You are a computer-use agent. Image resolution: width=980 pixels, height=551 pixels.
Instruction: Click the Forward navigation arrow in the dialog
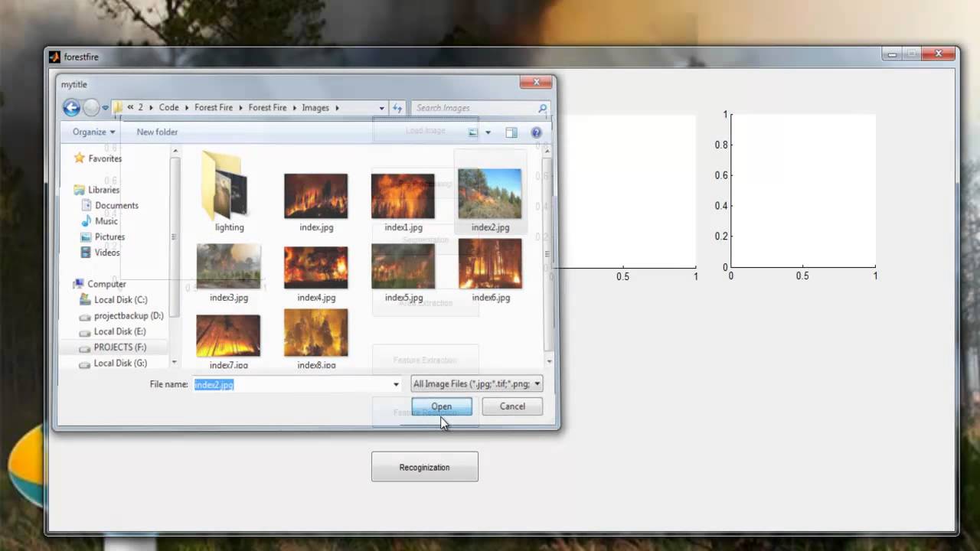(x=91, y=108)
